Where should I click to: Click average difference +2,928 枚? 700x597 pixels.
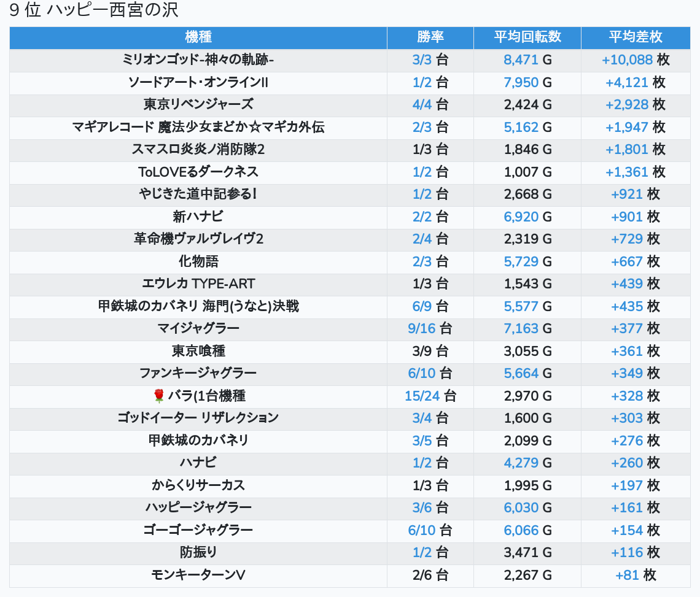tap(636, 104)
